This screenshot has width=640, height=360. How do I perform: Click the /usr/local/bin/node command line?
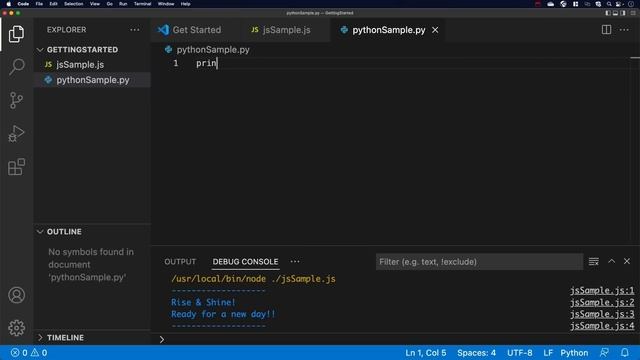click(253, 279)
